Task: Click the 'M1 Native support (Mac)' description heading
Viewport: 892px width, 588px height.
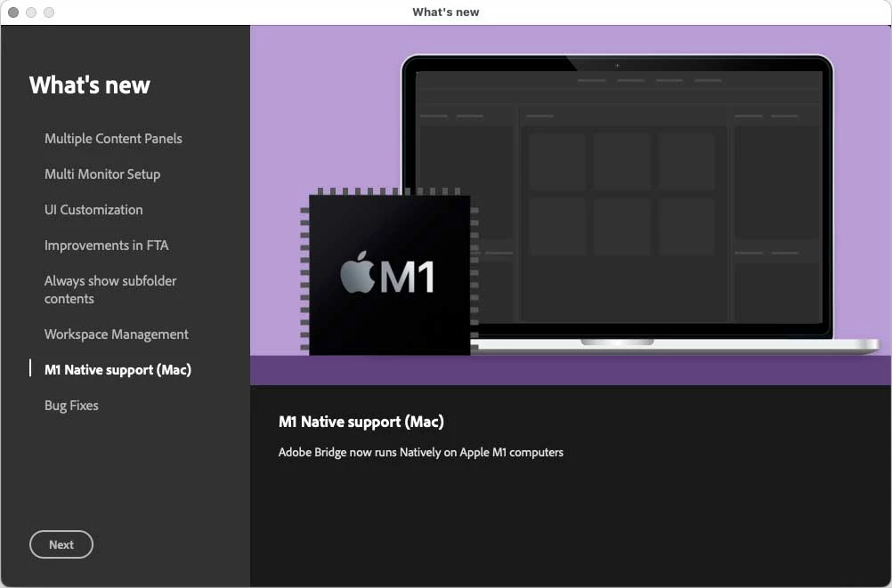Action: click(361, 422)
